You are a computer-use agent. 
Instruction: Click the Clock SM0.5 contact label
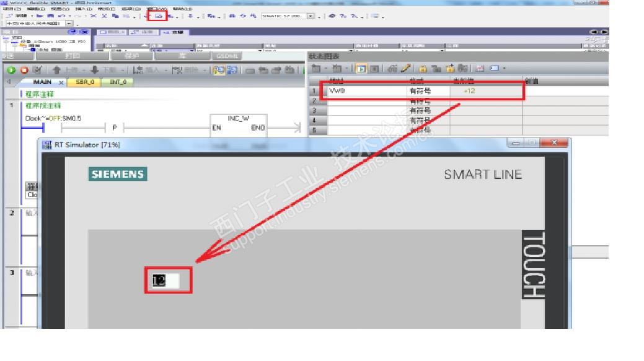coord(53,118)
